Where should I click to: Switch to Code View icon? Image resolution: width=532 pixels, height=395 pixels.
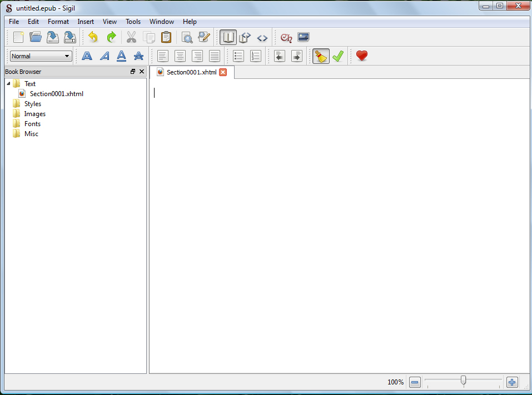click(262, 38)
